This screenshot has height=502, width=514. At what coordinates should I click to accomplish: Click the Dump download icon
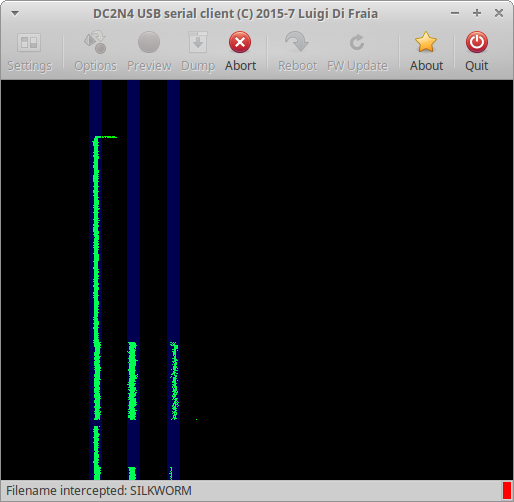pyautogui.click(x=198, y=42)
